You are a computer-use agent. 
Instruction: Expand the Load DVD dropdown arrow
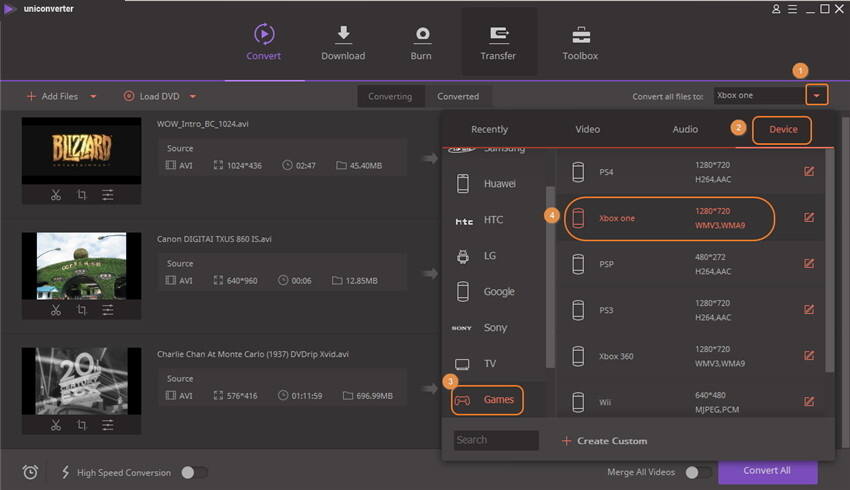(x=193, y=96)
